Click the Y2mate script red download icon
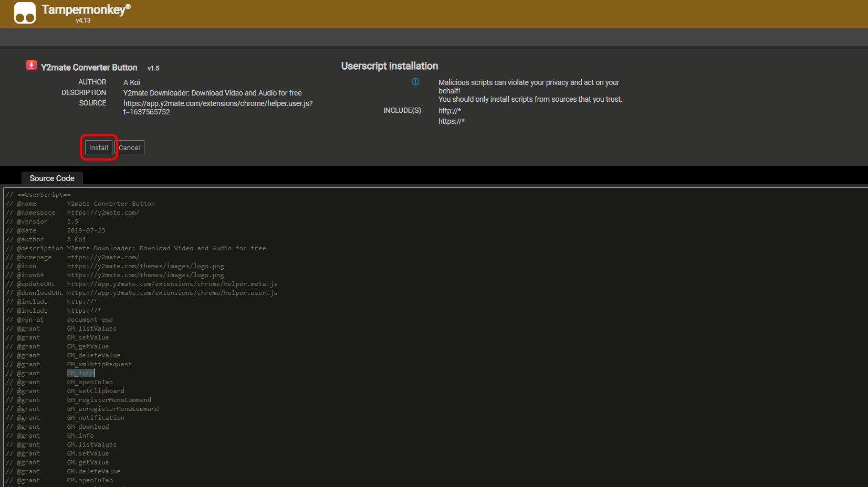The height and width of the screenshot is (487, 868). click(x=32, y=65)
